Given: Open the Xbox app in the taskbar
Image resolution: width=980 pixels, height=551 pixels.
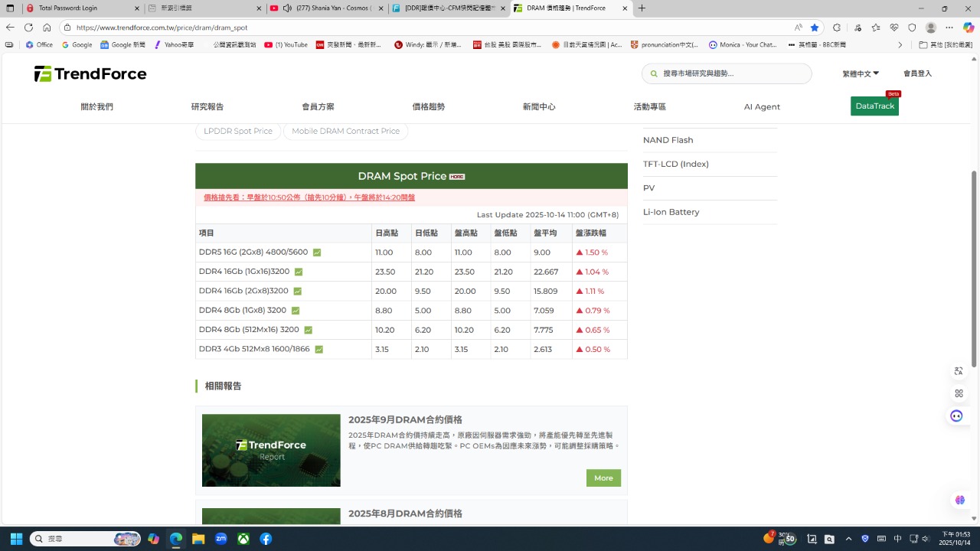Looking at the screenshot, I should click(243, 539).
